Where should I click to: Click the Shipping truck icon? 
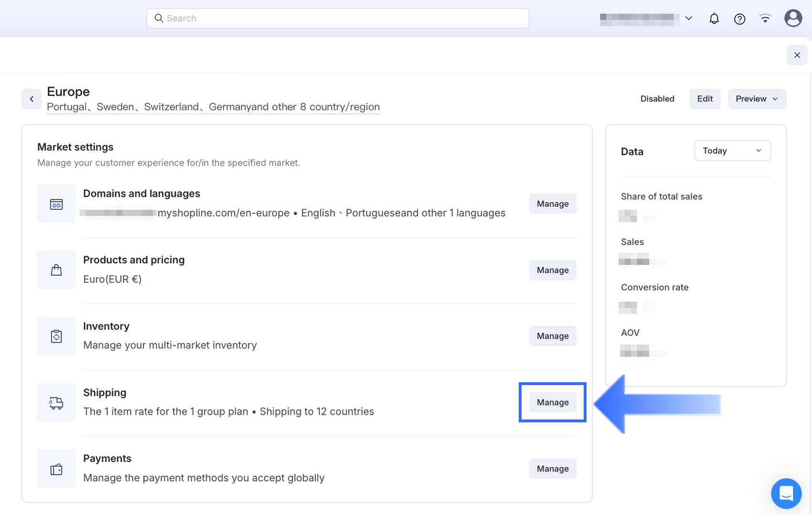pyautogui.click(x=56, y=403)
